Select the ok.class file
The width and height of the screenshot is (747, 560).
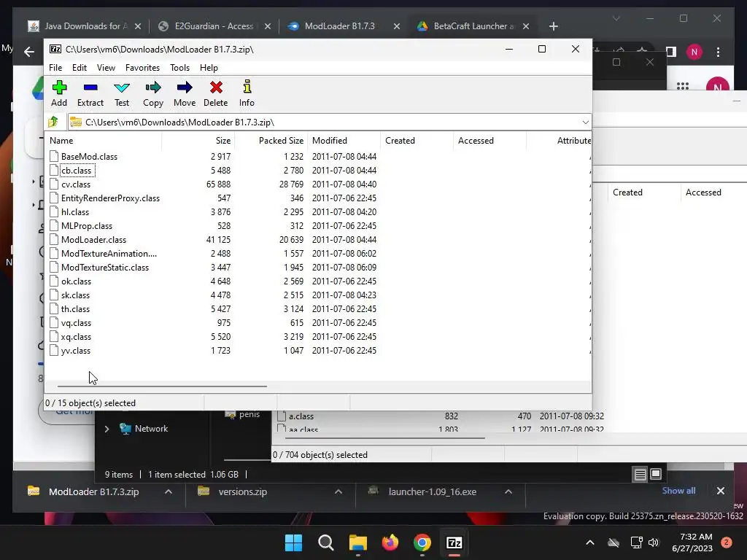(76, 281)
